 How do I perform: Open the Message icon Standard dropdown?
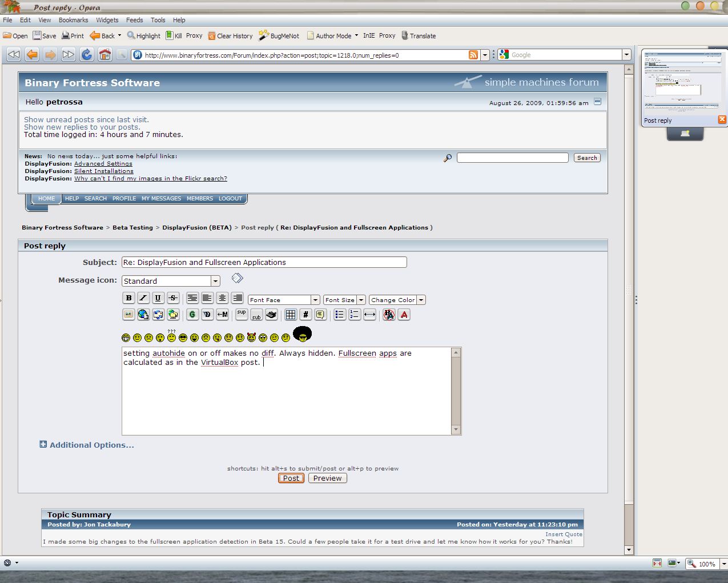pyautogui.click(x=171, y=281)
